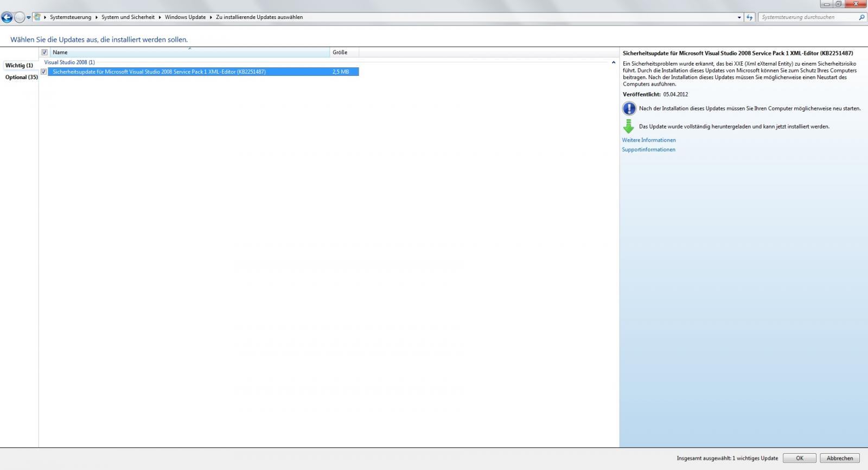Click the search magnifier icon
Viewport: 868px width, 470px height.
tap(861, 17)
